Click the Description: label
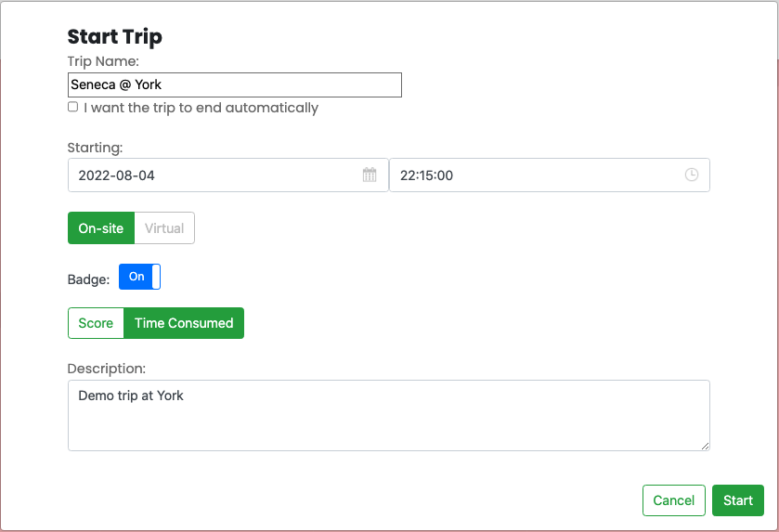The image size is (779, 532). pos(107,369)
